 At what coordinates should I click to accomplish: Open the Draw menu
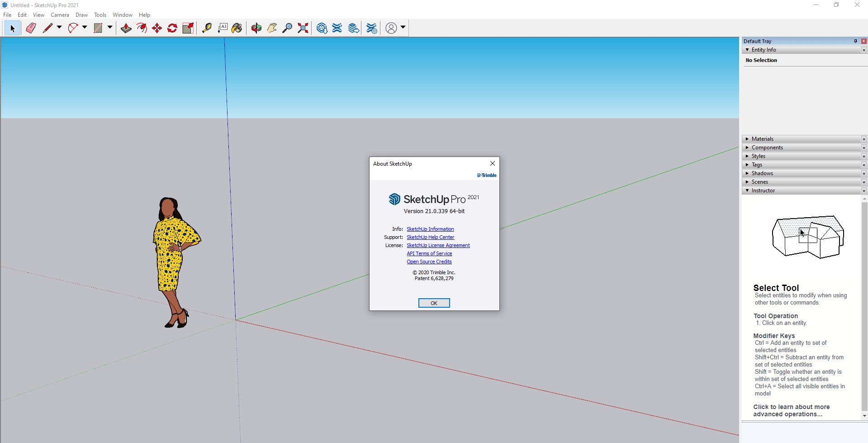(x=81, y=15)
